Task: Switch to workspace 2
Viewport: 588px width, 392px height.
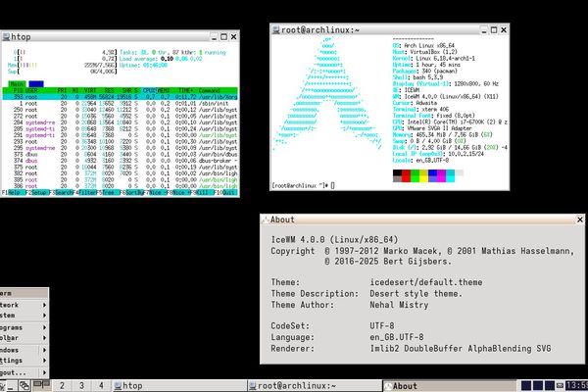Action: [x=62, y=385]
